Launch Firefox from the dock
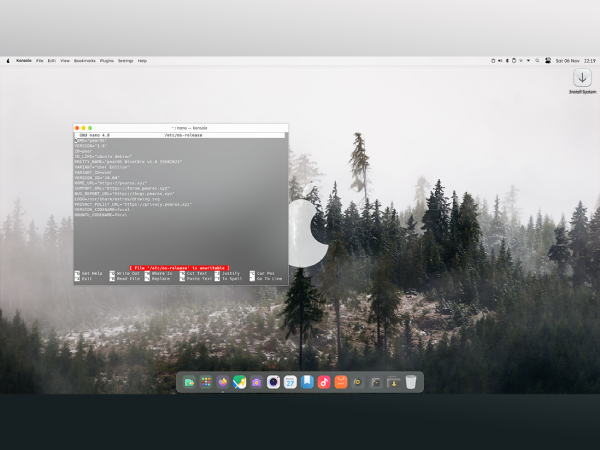The height and width of the screenshot is (450, 600). (222, 382)
